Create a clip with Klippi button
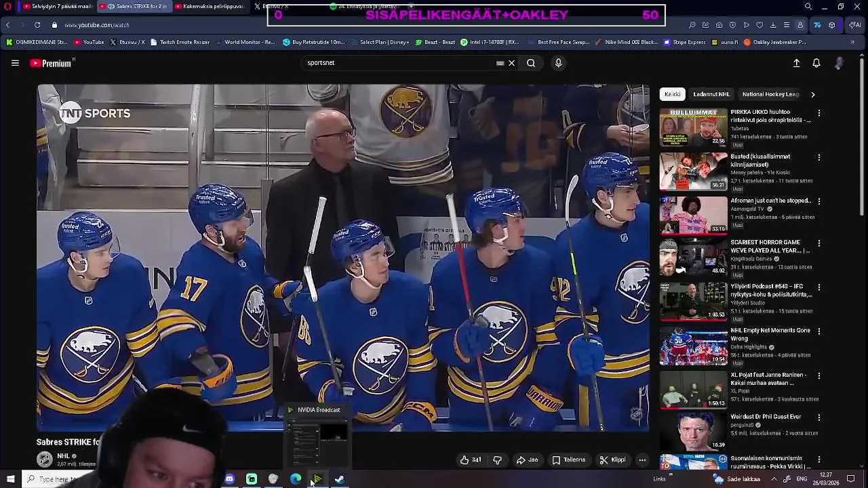Image resolution: width=868 pixels, height=488 pixels. click(613, 460)
